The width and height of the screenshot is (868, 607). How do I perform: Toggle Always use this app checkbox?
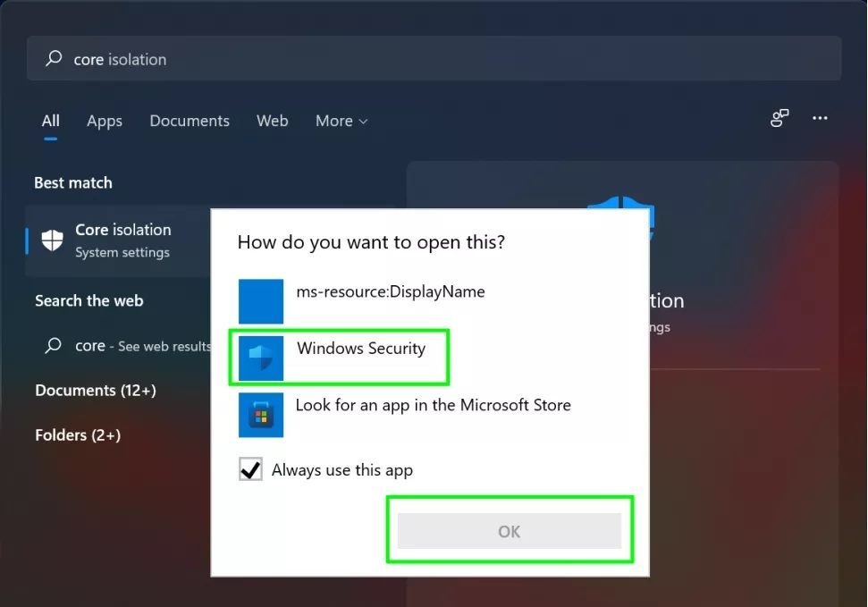[x=251, y=469]
